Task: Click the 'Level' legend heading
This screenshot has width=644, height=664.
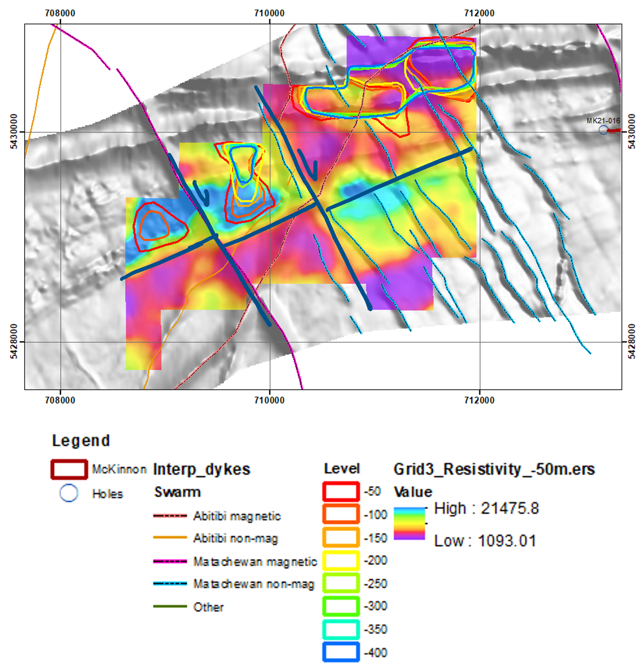Action: coord(342,469)
